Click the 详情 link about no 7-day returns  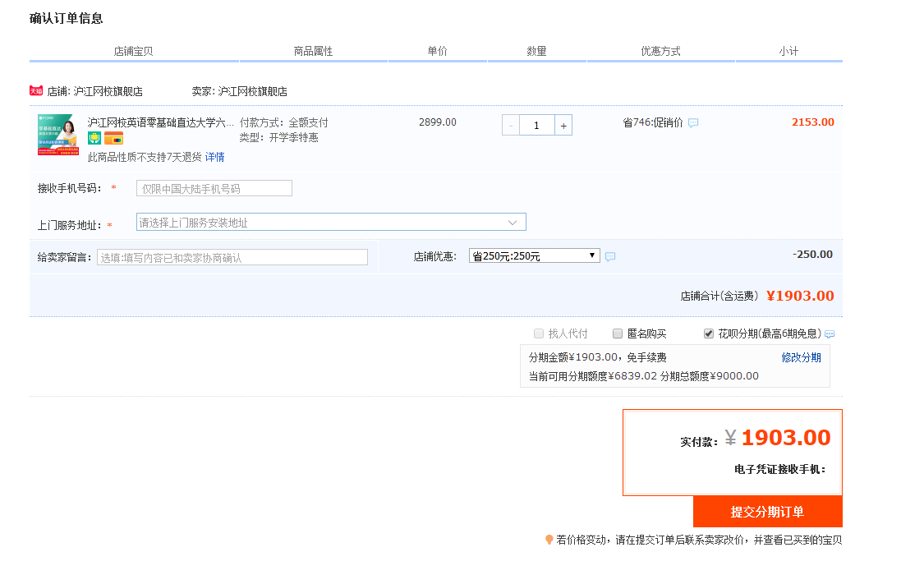[214, 157]
